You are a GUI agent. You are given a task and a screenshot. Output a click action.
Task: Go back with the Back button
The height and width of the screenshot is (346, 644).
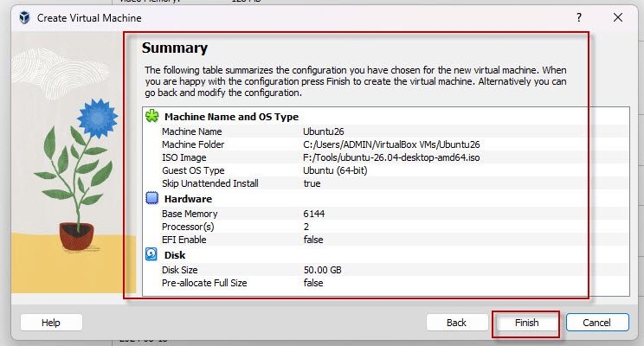tap(457, 323)
